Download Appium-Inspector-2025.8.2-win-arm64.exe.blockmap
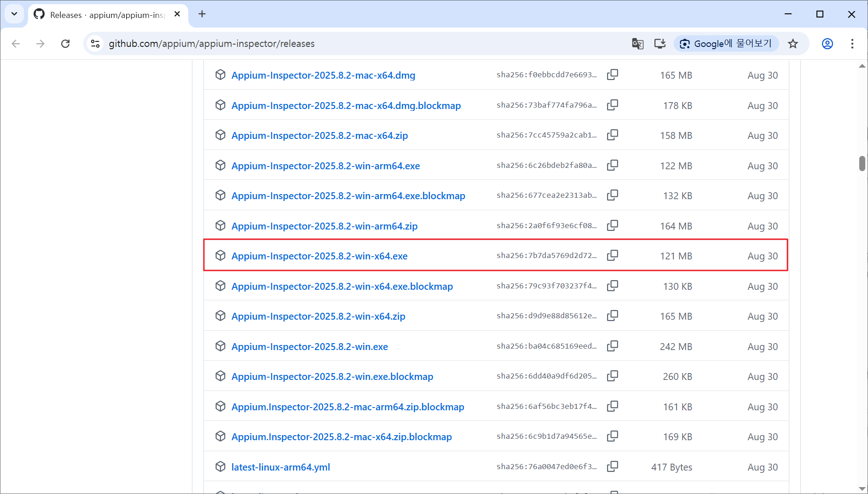The image size is (868, 494). (x=348, y=195)
